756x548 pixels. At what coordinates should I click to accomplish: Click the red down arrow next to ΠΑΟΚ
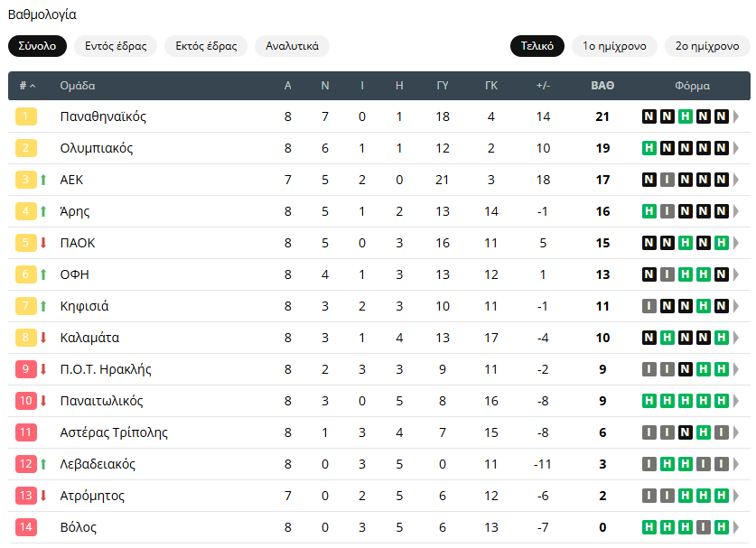pyautogui.click(x=43, y=243)
